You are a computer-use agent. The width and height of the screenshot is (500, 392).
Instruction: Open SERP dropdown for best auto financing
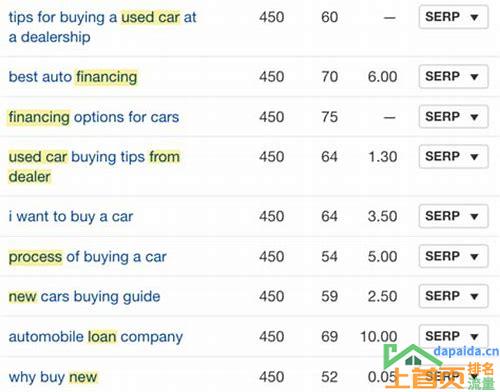click(x=453, y=76)
